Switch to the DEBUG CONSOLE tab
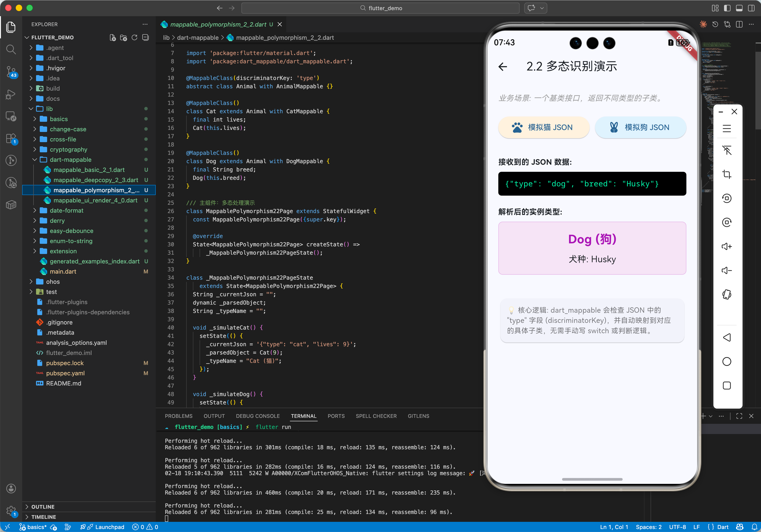761x532 pixels. point(258,416)
